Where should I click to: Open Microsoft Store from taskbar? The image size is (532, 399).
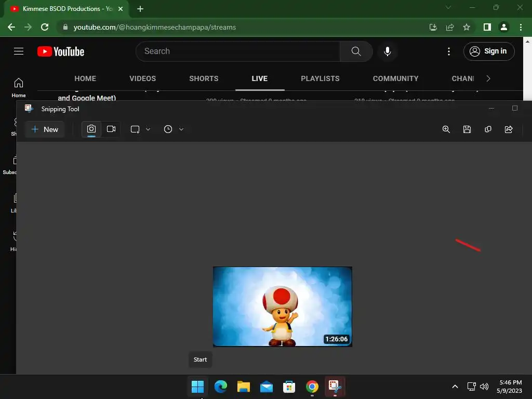(x=289, y=387)
